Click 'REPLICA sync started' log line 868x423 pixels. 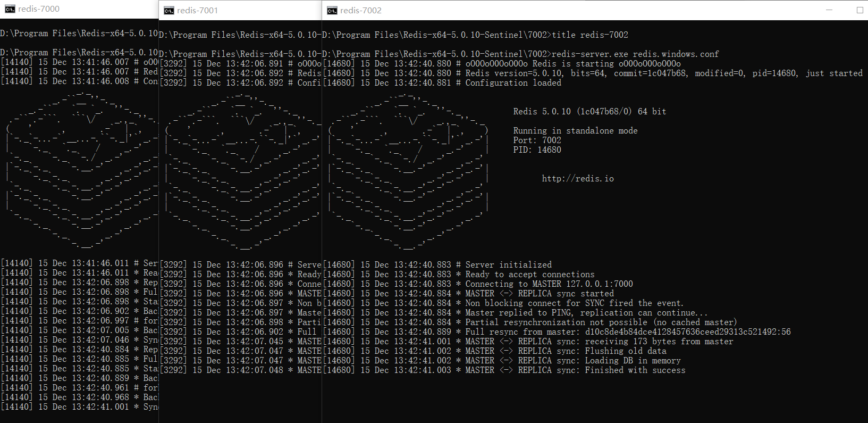click(x=468, y=294)
